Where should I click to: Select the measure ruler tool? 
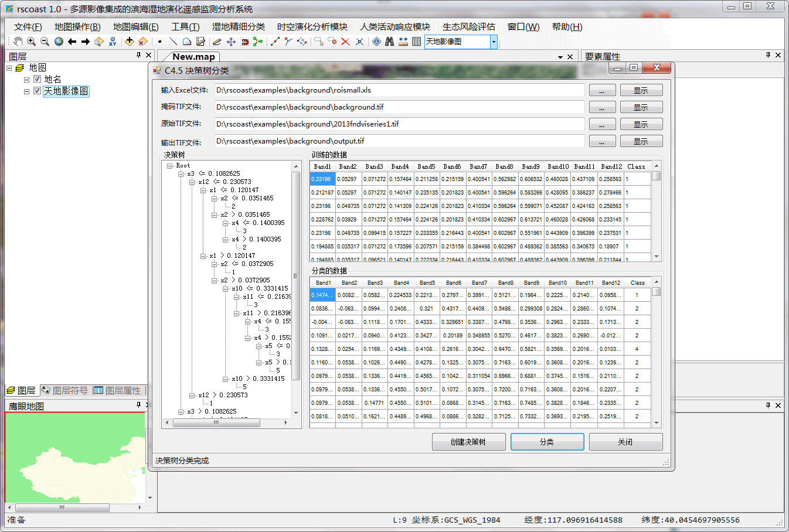[403, 42]
